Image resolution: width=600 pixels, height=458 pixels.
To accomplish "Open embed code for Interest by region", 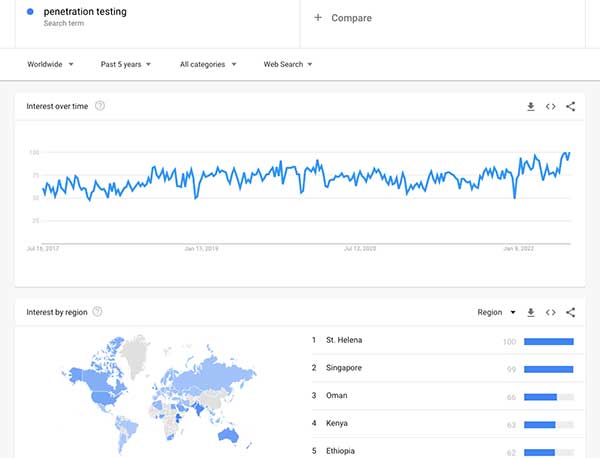I will point(550,312).
